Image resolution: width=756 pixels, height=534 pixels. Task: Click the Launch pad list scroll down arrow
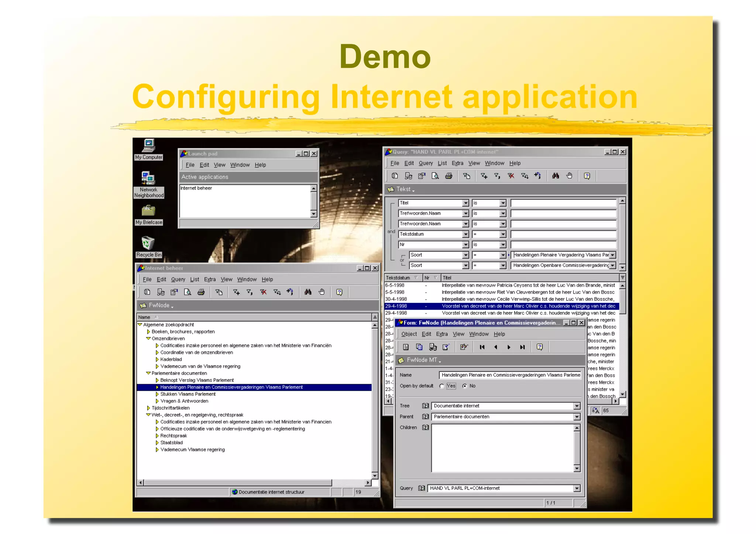click(313, 214)
